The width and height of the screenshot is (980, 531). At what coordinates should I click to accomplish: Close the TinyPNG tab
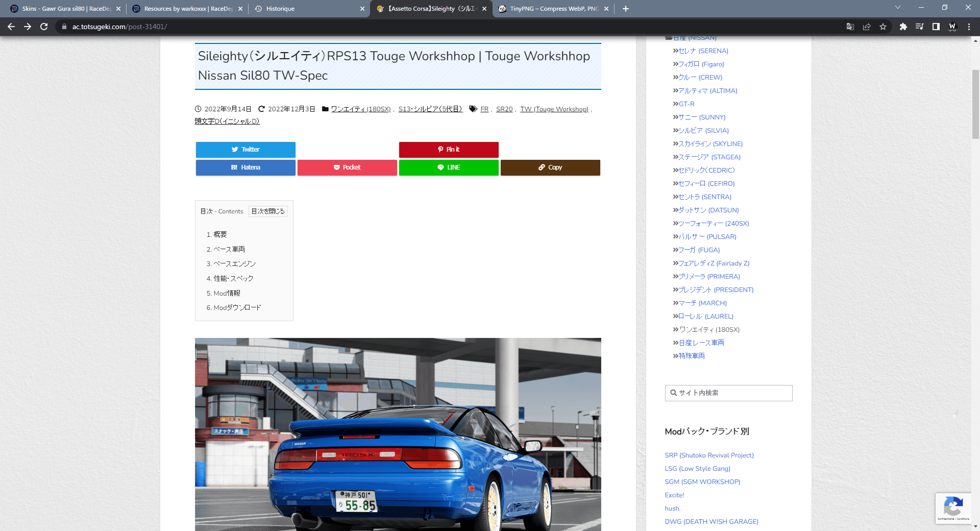coord(606,9)
